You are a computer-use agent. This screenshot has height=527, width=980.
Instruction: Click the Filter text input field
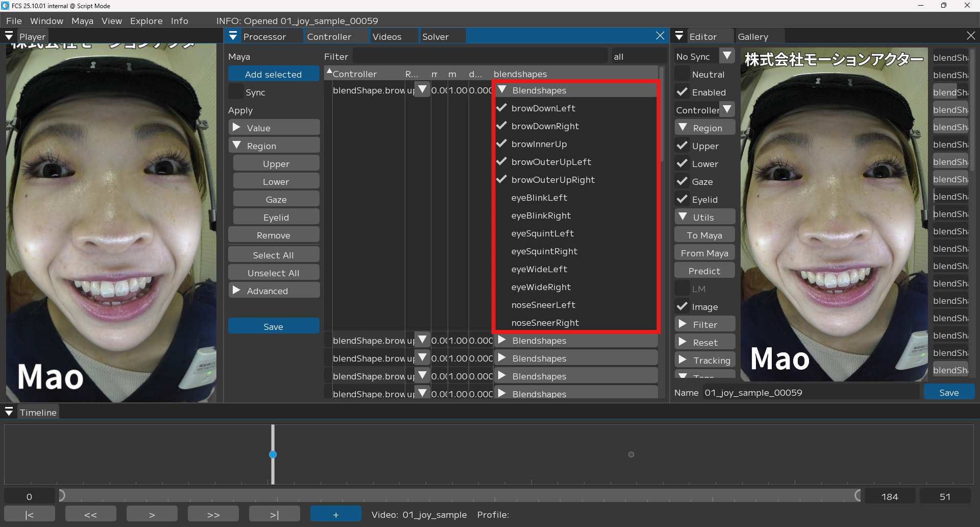pyautogui.click(x=480, y=57)
